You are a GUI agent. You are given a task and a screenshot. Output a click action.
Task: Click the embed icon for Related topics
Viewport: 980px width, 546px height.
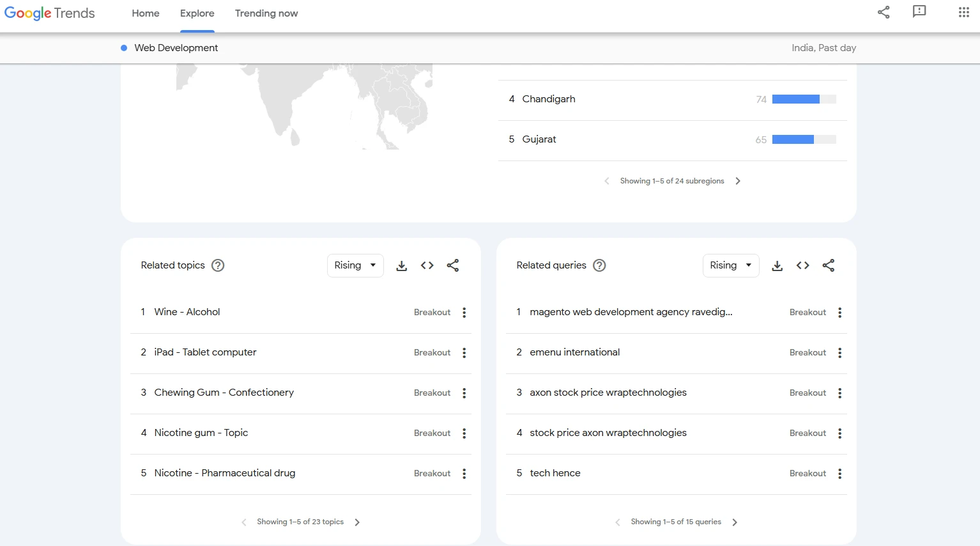(427, 265)
